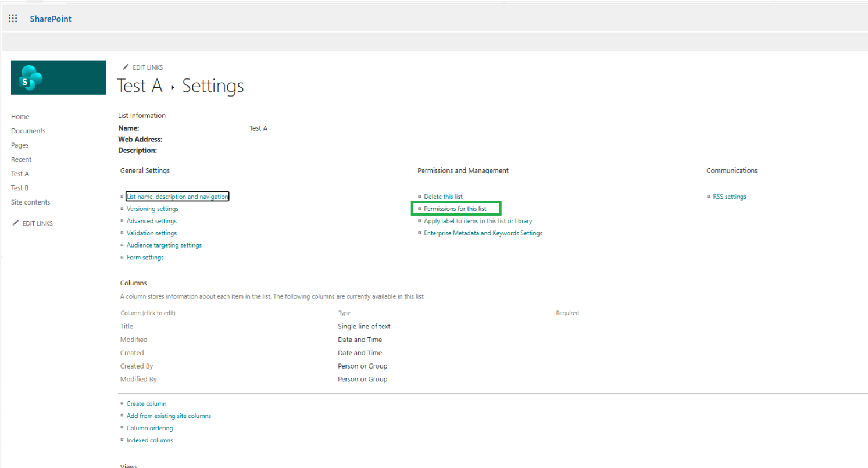This screenshot has height=468, width=868.
Task: Go to SharePoint home link in header
Action: [51, 19]
